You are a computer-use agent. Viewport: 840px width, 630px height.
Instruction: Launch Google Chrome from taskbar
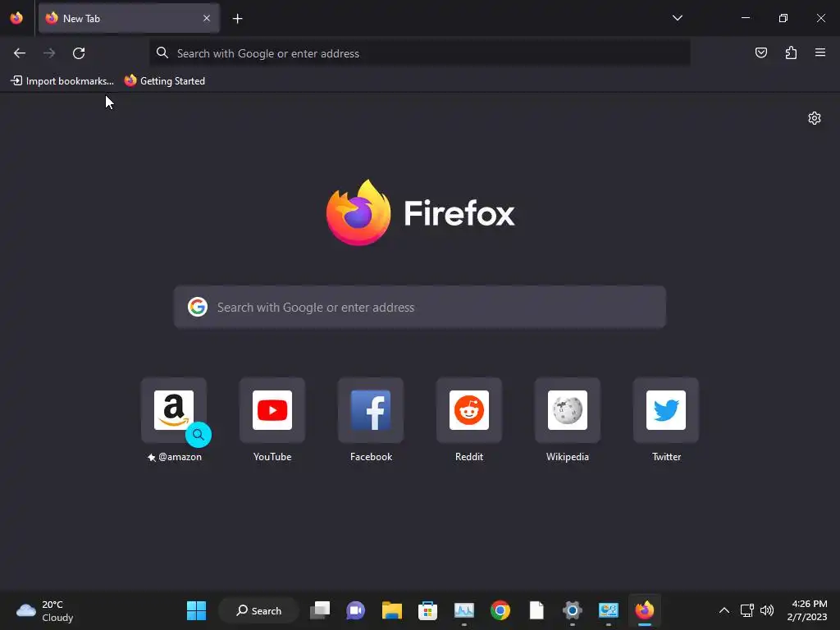tap(500, 610)
